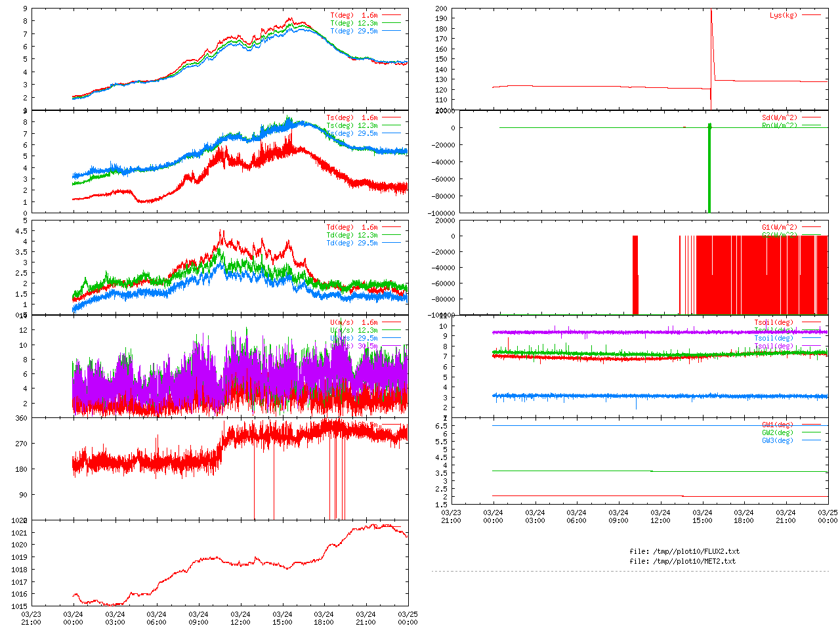Click the 03/25 00:00 tick under the pressure plot
Viewport: 840px width, 630px height.
408,618
